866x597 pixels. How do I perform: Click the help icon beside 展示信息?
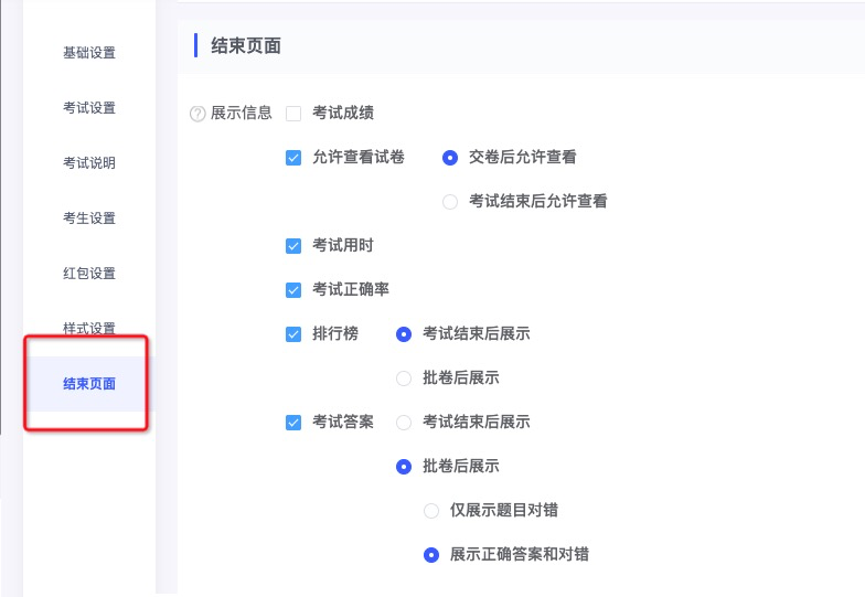pyautogui.click(x=197, y=114)
